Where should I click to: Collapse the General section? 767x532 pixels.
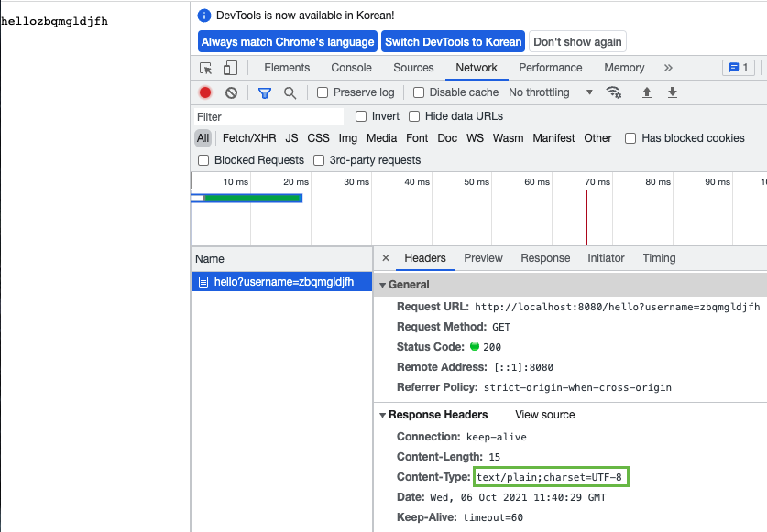coord(382,285)
